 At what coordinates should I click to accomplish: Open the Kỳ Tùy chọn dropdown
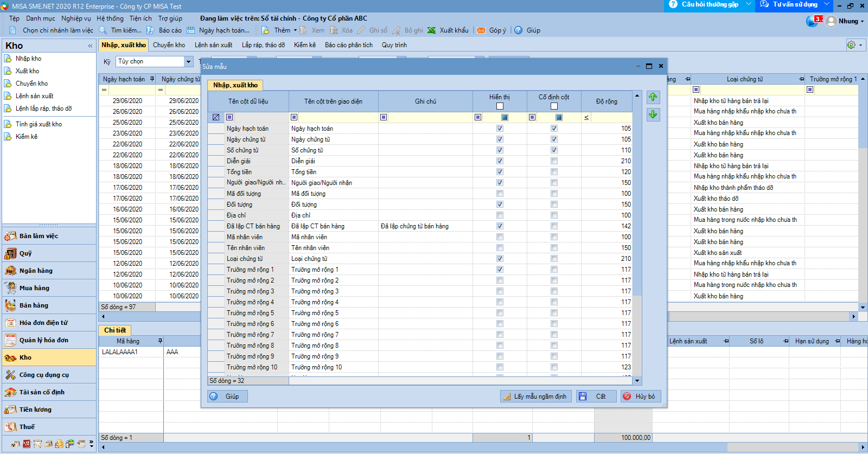click(x=189, y=62)
